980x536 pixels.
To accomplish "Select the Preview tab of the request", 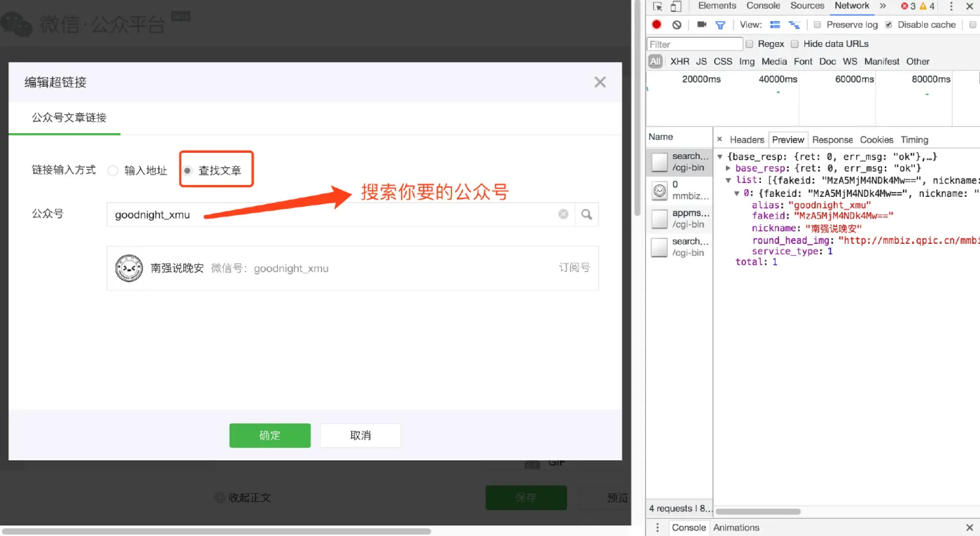I will pos(788,139).
